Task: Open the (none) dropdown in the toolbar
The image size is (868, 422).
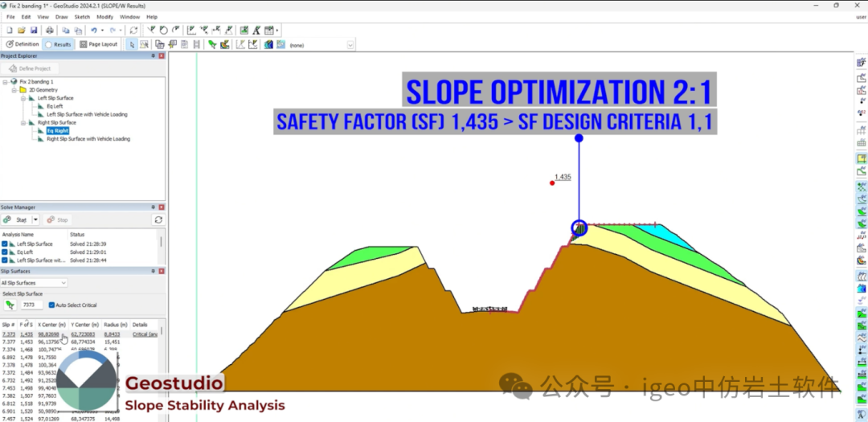Action: coord(350,45)
